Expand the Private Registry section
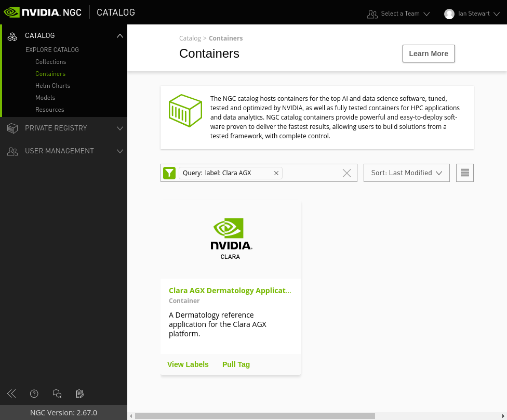The width and height of the screenshot is (507, 420). coord(63,128)
